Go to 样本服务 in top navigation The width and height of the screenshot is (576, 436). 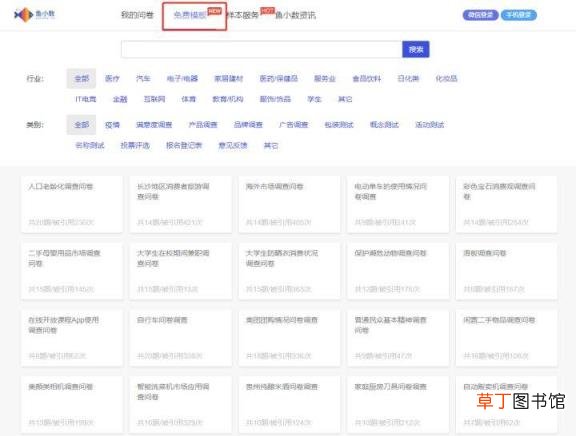(242, 15)
